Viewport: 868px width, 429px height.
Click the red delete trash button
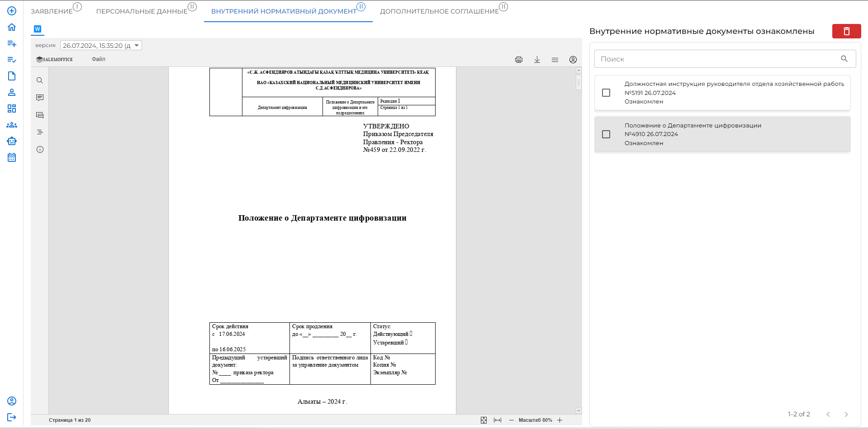(x=846, y=31)
